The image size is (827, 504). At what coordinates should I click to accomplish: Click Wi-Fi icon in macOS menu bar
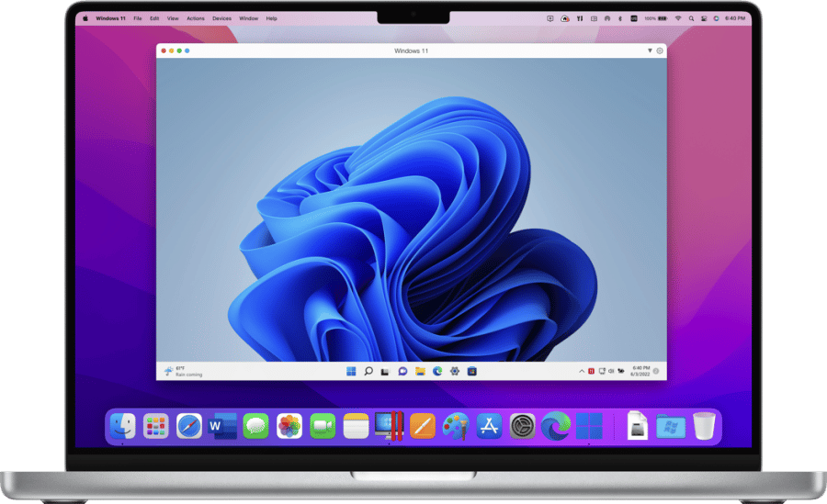tap(678, 18)
